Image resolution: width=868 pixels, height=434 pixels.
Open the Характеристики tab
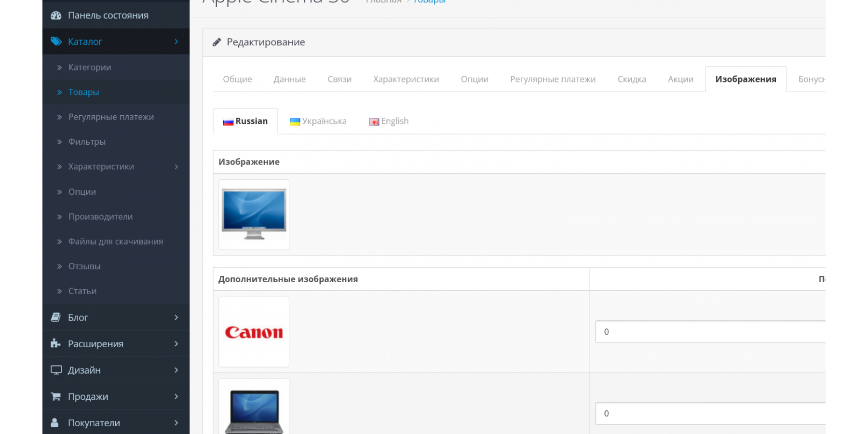click(x=406, y=79)
